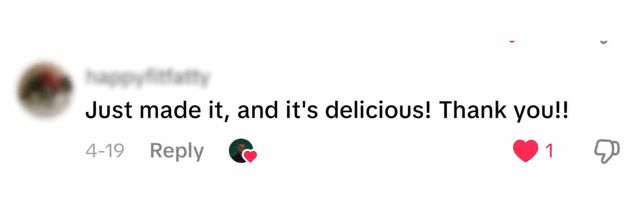Tap the red filled heart icon
644x215 pixels.
coord(525,151)
